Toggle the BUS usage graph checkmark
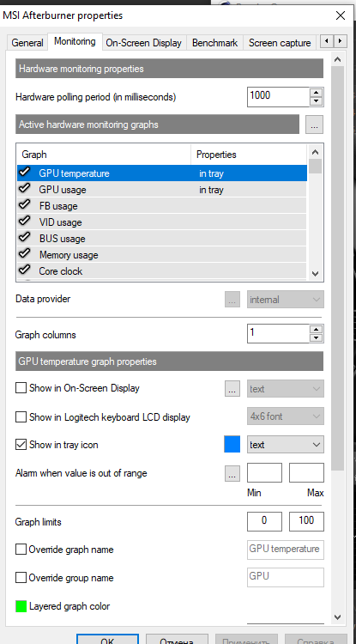 click(x=25, y=238)
